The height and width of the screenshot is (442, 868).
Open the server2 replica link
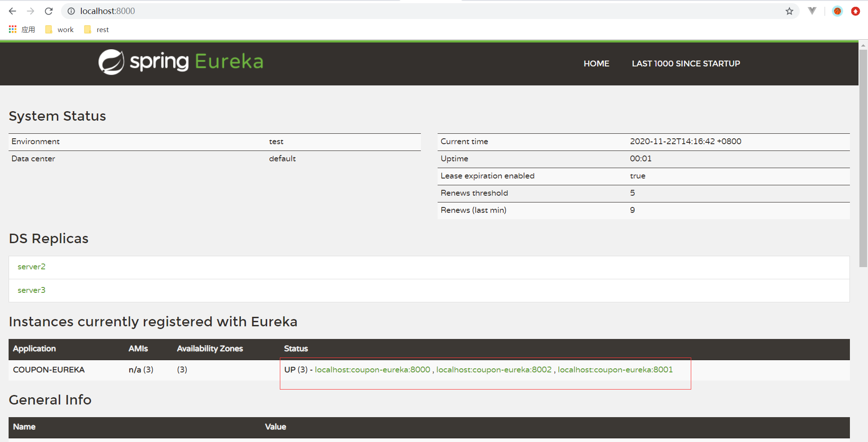click(32, 267)
